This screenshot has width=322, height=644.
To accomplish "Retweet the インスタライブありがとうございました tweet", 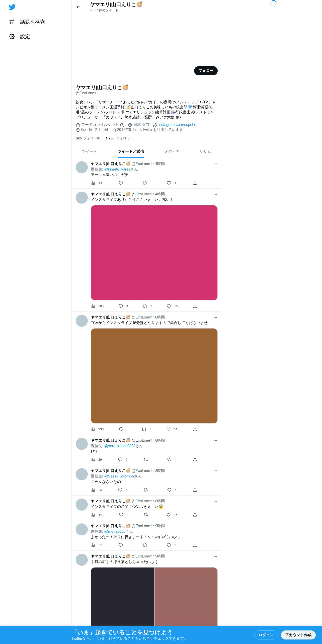I will point(145,306).
